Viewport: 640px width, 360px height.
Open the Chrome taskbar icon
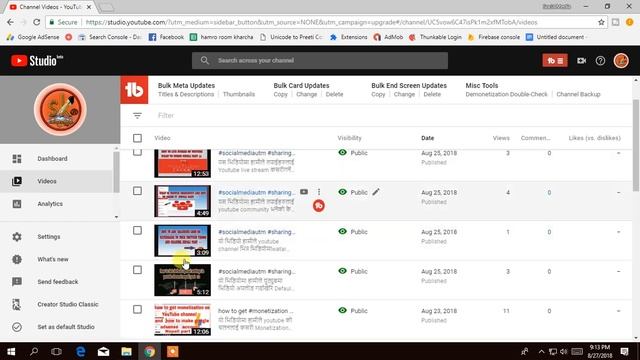tap(149, 351)
